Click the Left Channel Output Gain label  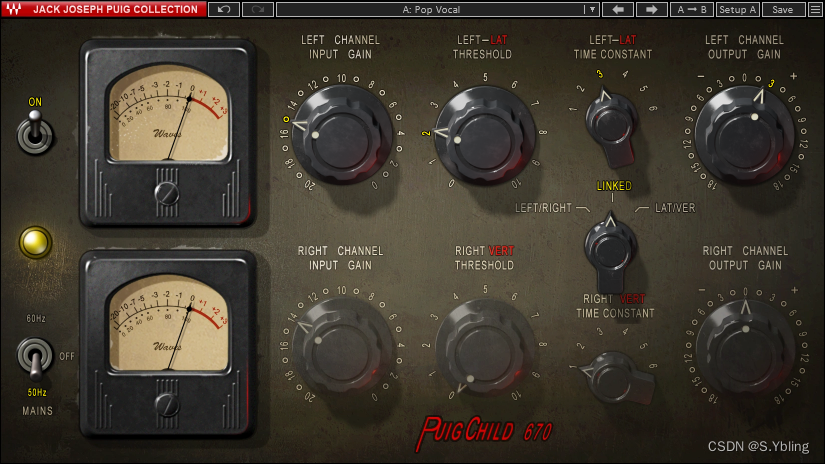click(x=746, y=47)
